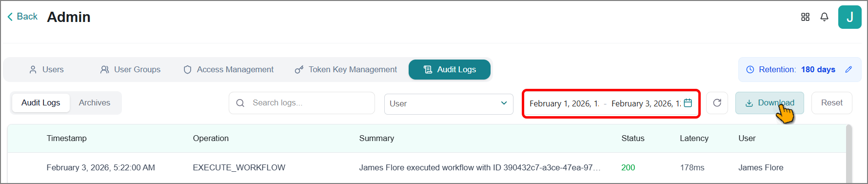Switch to the Archives sub-tab

pos(95,103)
